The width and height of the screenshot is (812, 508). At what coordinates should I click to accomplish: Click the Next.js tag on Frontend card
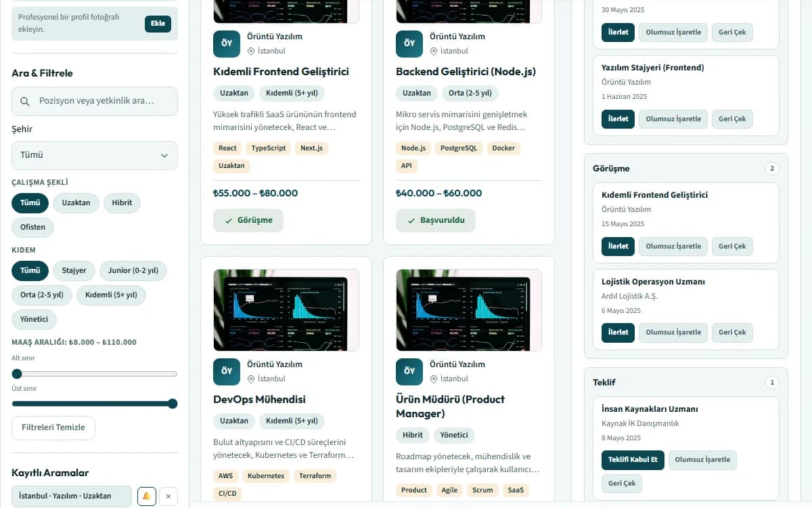(312, 148)
